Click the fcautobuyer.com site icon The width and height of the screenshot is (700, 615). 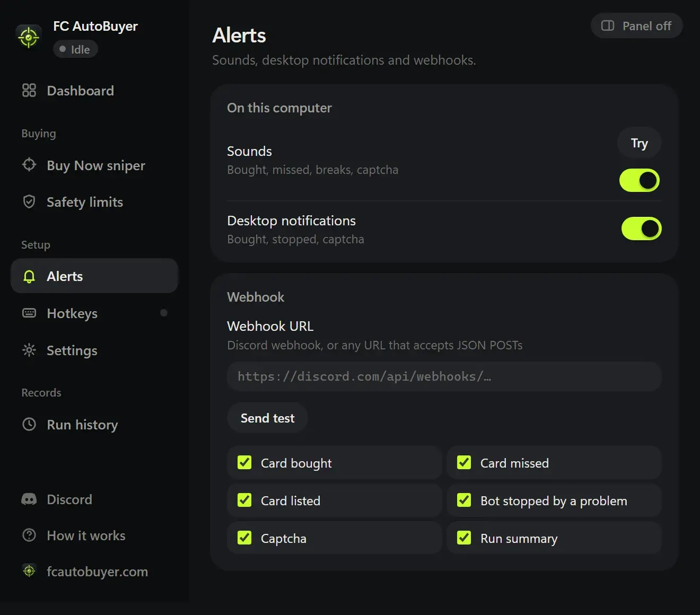pos(29,571)
